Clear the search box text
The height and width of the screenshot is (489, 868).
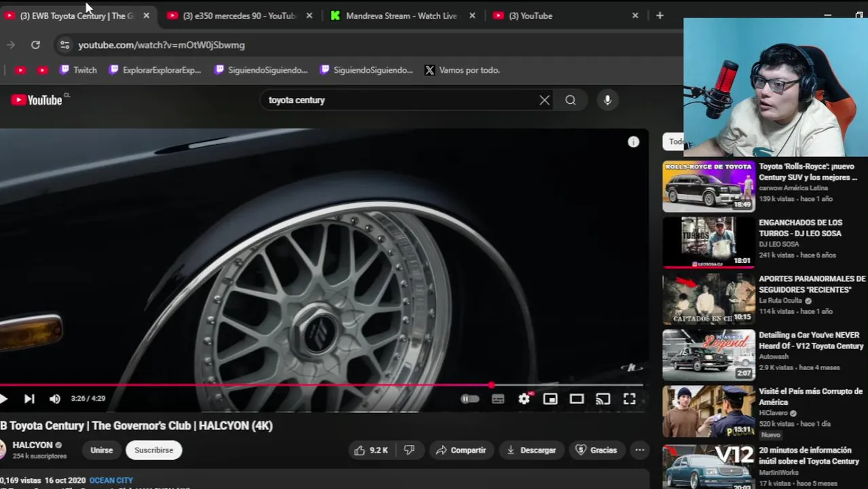(544, 100)
